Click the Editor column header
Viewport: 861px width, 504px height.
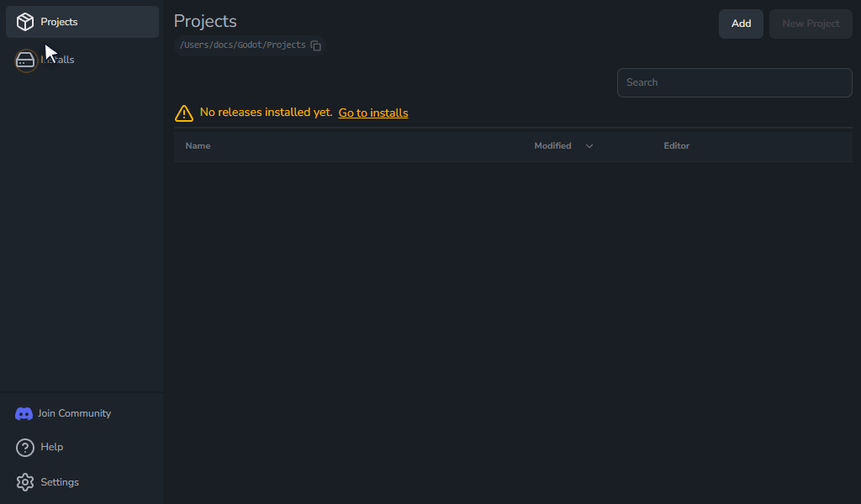(677, 146)
